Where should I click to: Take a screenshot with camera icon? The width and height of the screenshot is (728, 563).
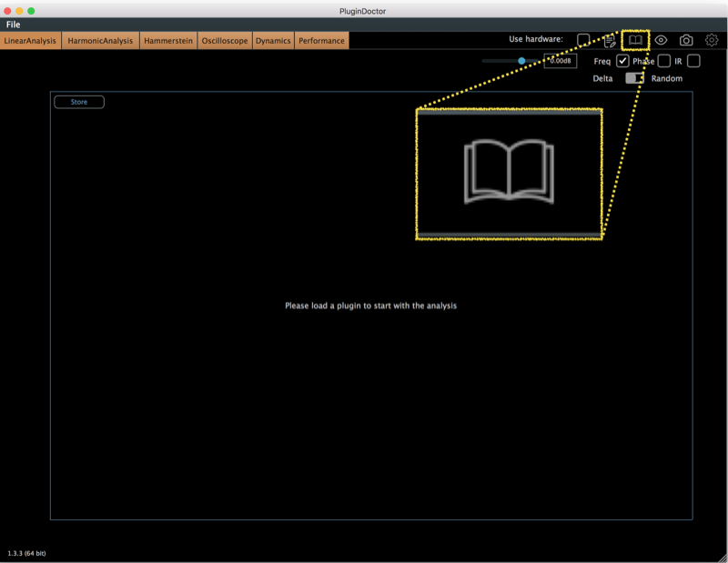pyautogui.click(x=686, y=40)
